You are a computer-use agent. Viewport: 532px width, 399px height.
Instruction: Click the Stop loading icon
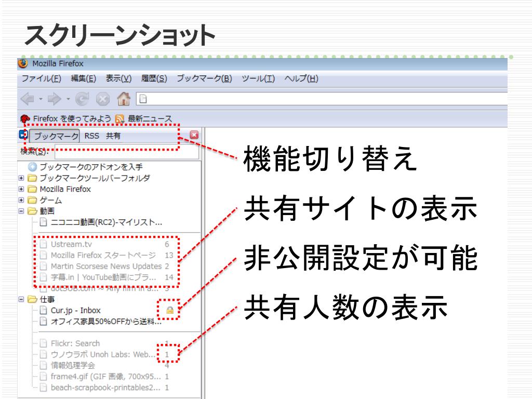click(x=103, y=99)
